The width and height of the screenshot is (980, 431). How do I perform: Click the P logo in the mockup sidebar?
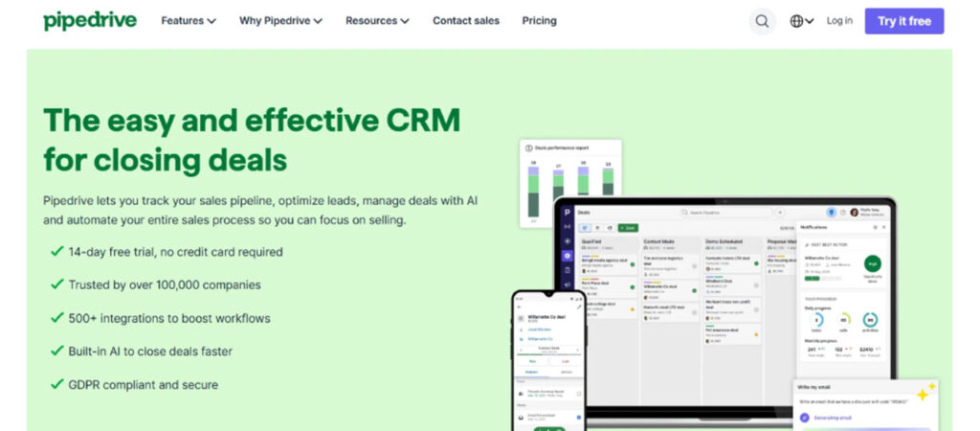coord(567,213)
